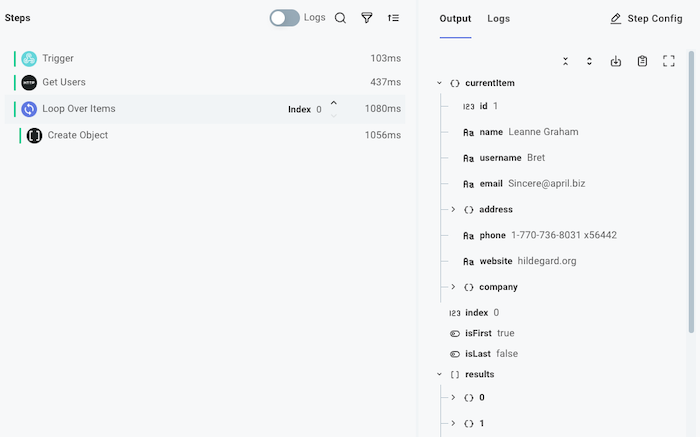Click the phone value 1-770-736-8031 x56442

click(564, 235)
